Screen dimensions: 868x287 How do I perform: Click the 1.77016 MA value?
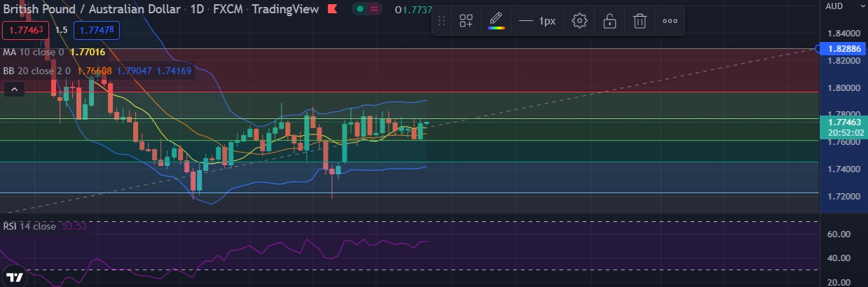tap(88, 52)
